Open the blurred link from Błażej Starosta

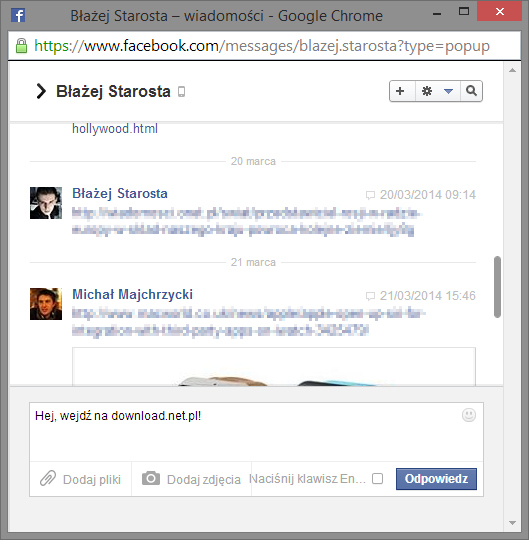click(x=246, y=221)
